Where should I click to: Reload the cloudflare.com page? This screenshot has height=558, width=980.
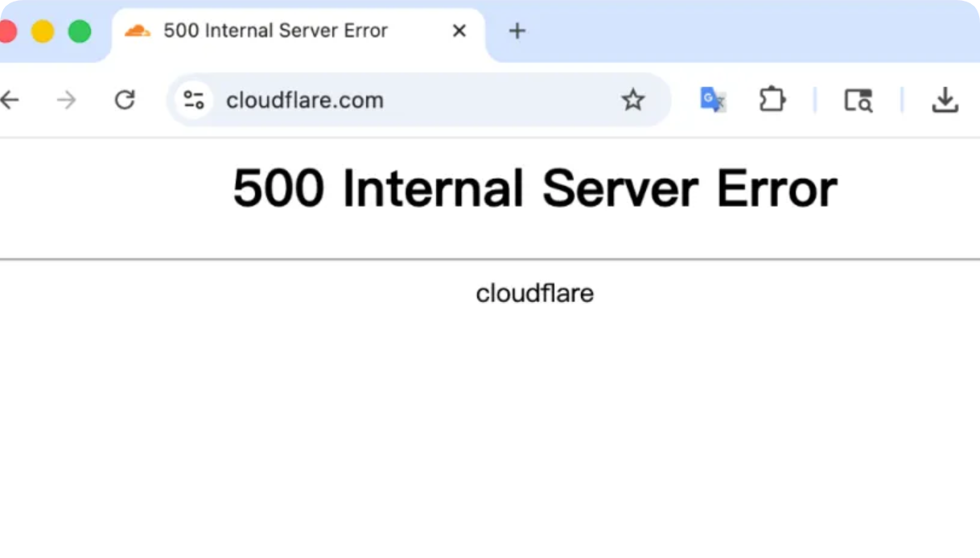(125, 100)
